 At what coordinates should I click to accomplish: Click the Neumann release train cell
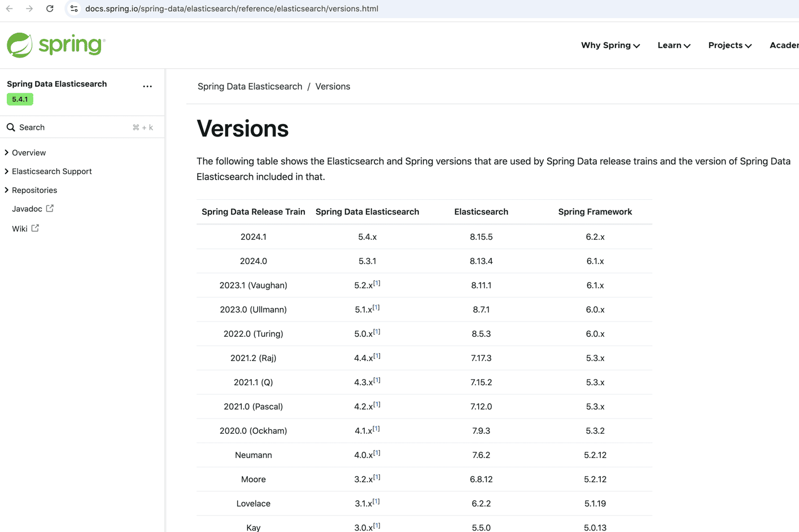tap(254, 455)
